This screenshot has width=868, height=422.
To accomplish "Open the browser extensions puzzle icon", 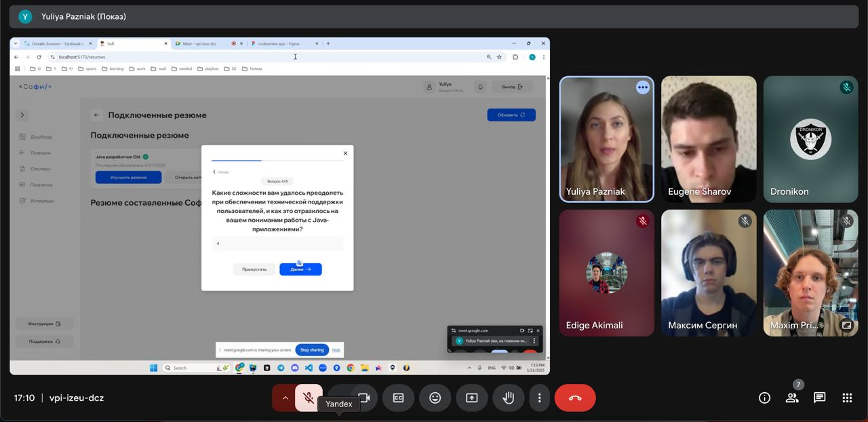I will (515, 57).
